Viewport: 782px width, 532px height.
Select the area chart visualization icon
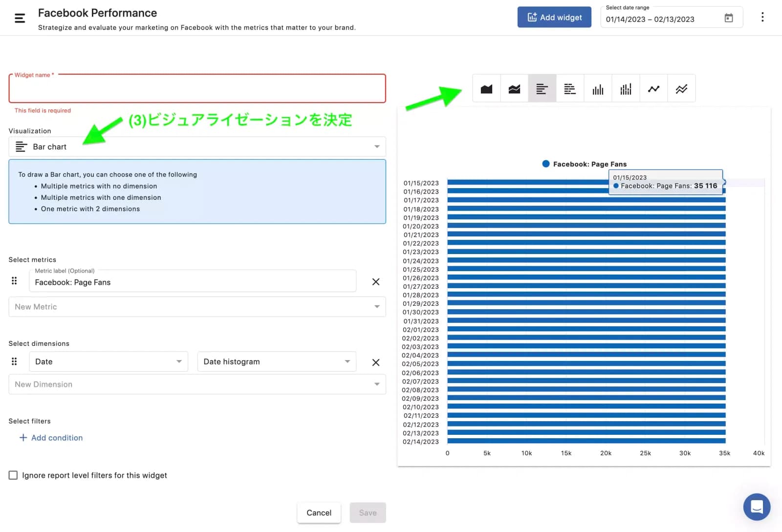(486, 89)
